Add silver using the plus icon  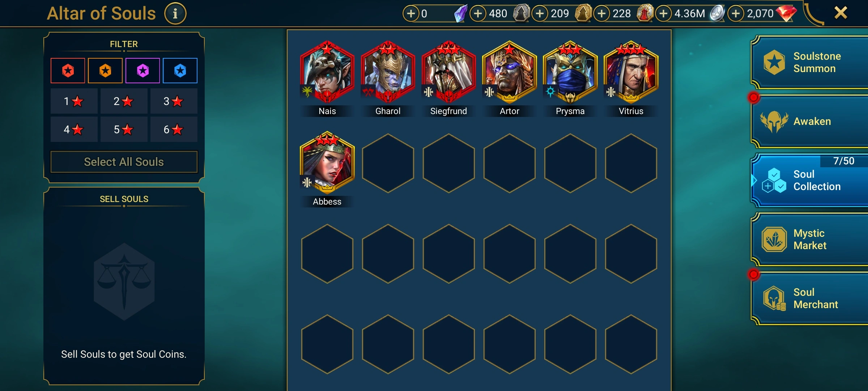[x=663, y=14]
